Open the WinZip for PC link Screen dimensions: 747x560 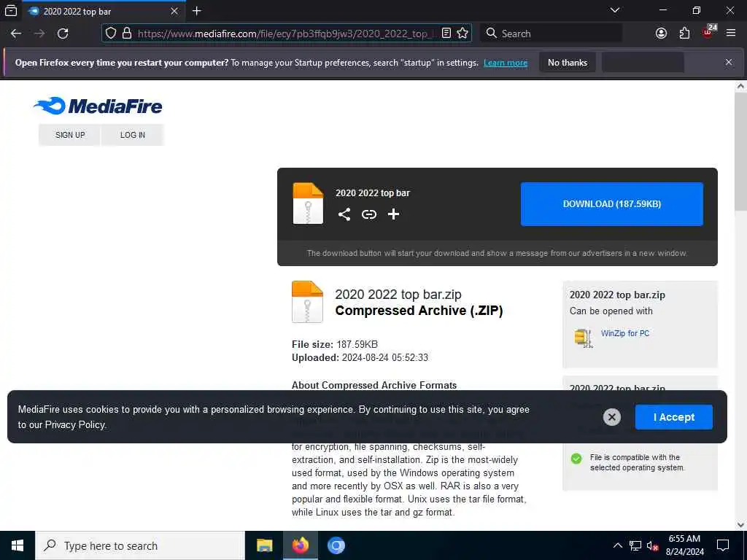pos(625,333)
